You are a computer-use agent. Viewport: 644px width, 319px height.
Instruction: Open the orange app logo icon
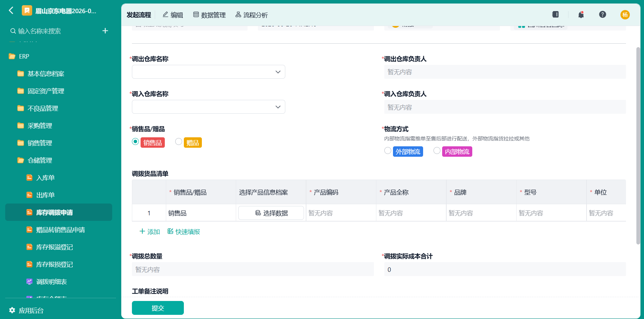27,11
